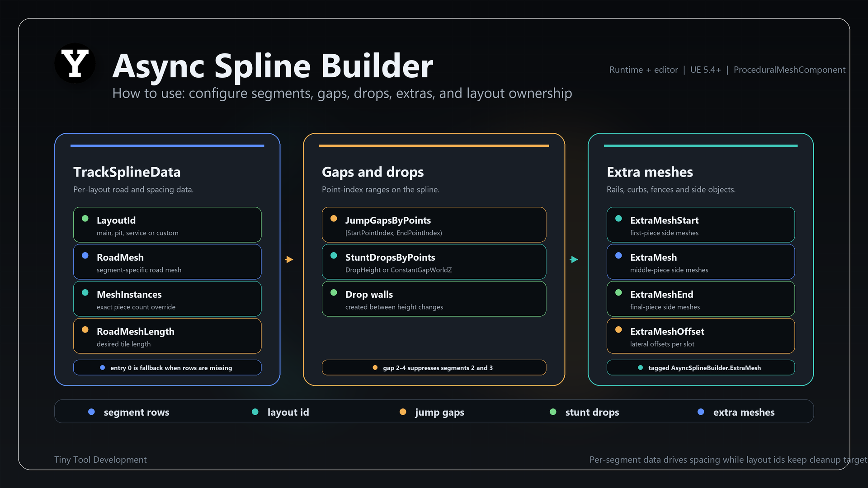Select the MeshInstances card
Screen dimensions: 868x488
point(167,299)
